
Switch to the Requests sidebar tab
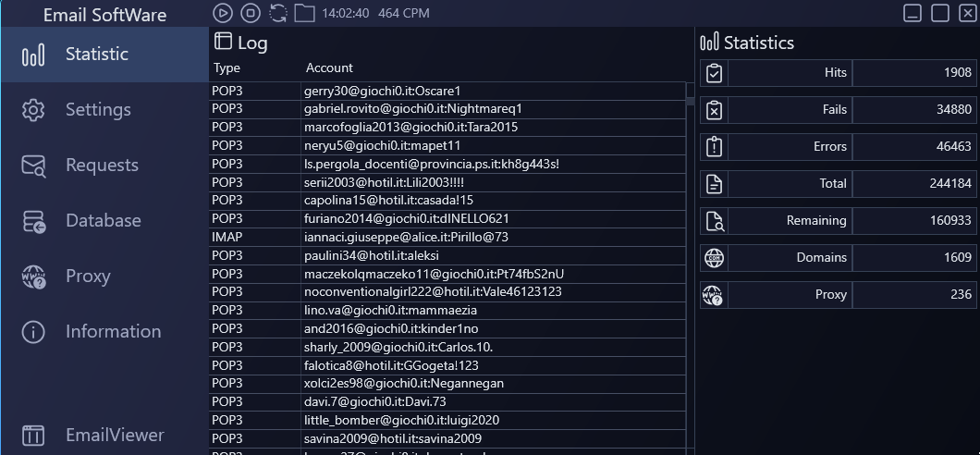pos(102,166)
